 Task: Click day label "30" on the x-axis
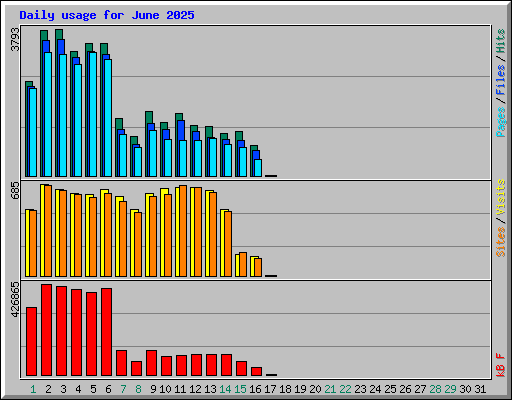[465, 389]
